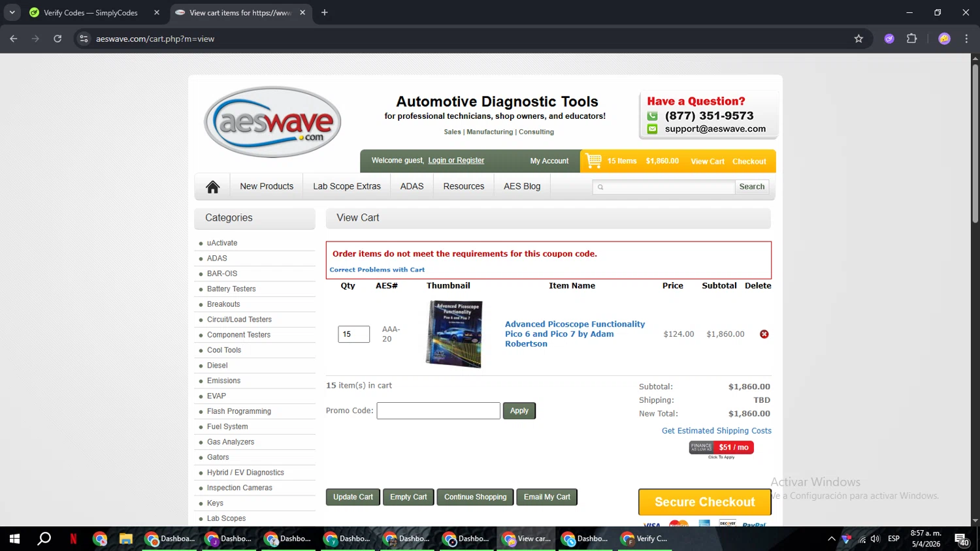Open the volume control in system tray
The height and width of the screenshot is (551, 980).
coord(875,539)
